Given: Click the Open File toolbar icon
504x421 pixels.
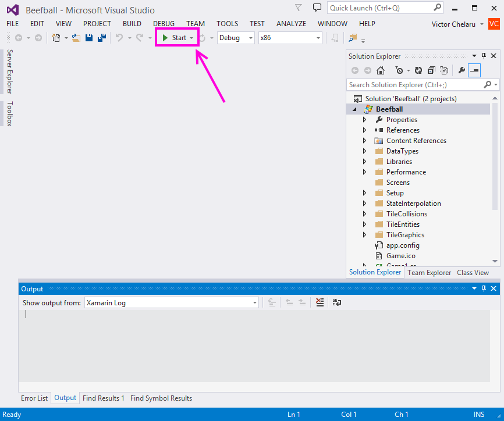Looking at the screenshot, I should pyautogui.click(x=76, y=38).
